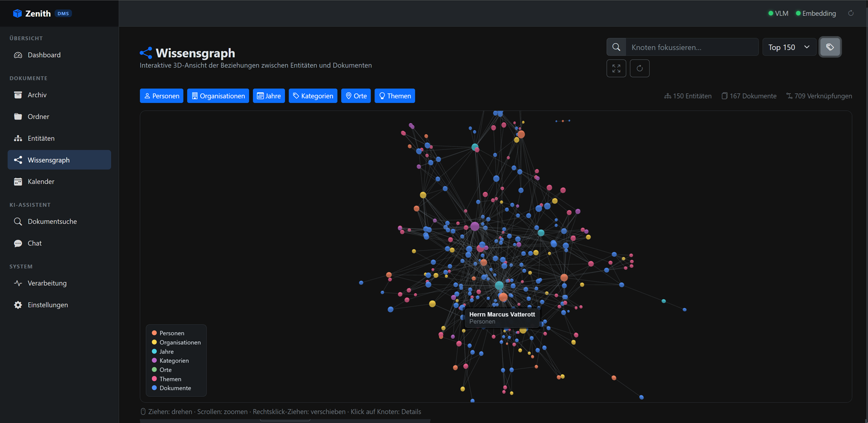Click the Chat speech bubble icon
The width and height of the screenshot is (868, 423).
pos(18,244)
